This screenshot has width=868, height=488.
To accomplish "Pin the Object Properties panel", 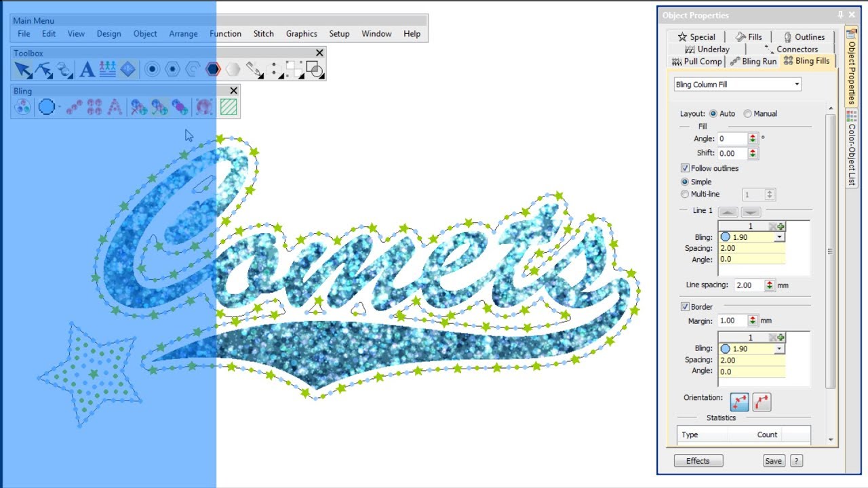I will (x=841, y=15).
